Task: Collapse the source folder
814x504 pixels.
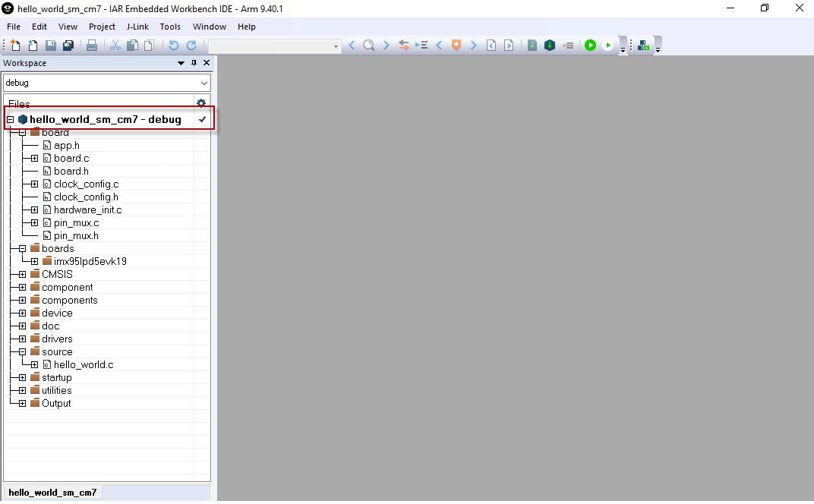Action: point(22,351)
